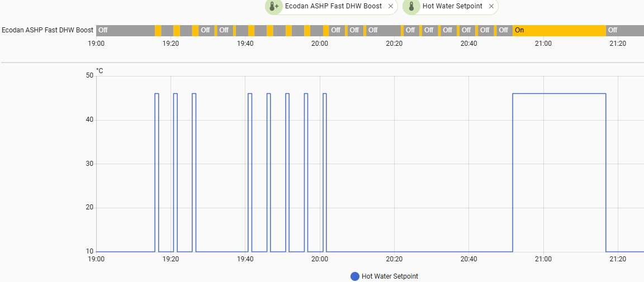Click the blue Hot Water Setpoint legend dot
This screenshot has height=282, width=644.
(355, 276)
